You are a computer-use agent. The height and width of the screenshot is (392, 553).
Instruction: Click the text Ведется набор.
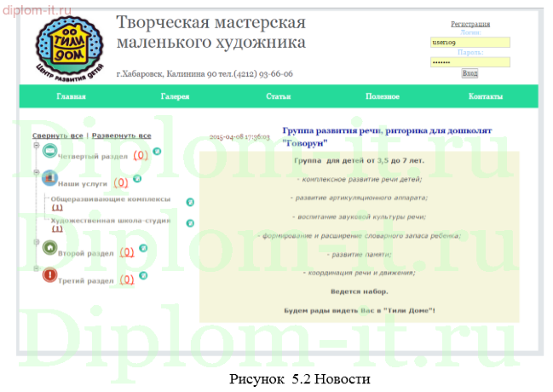click(359, 291)
